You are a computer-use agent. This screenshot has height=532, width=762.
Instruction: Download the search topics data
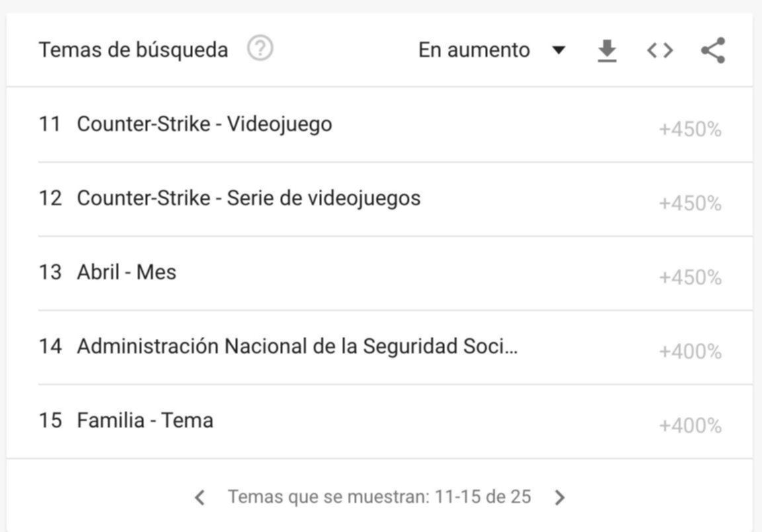(607, 50)
